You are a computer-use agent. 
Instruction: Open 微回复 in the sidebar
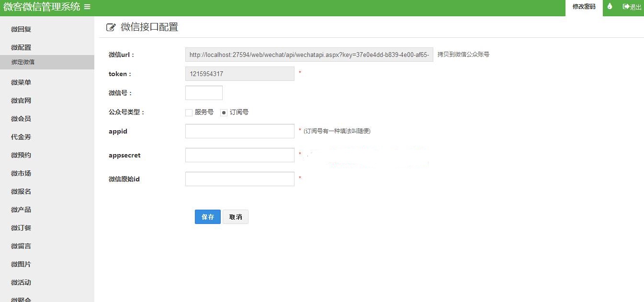21,29
